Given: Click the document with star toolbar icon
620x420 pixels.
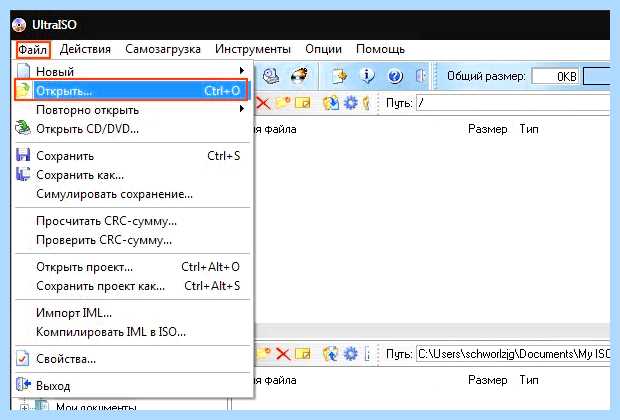Looking at the screenshot, I should 339,76.
